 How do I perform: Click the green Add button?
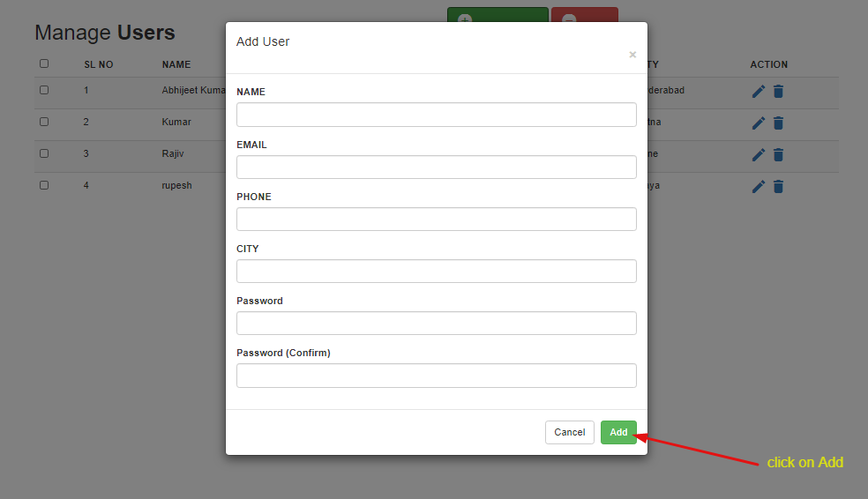[x=618, y=432]
